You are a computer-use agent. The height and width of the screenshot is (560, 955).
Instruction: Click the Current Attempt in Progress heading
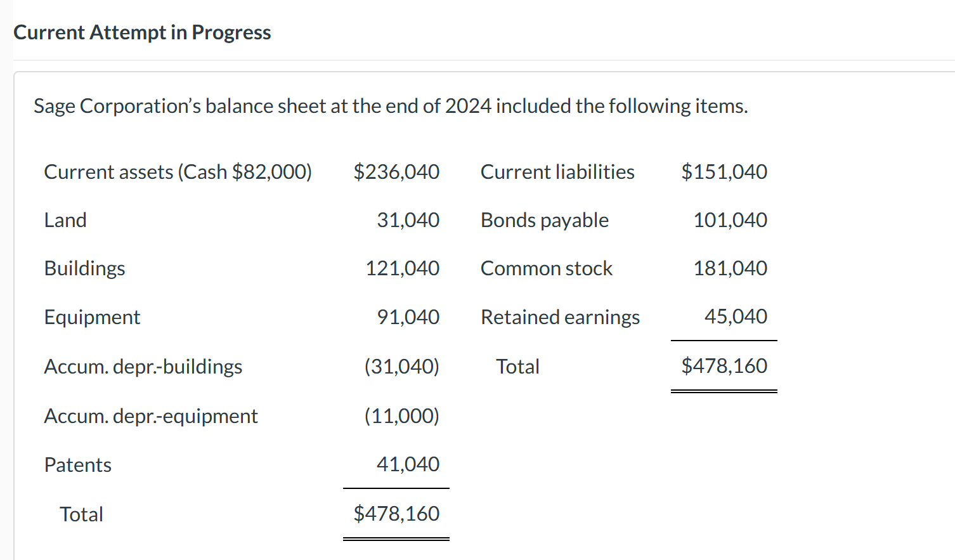[x=142, y=32]
